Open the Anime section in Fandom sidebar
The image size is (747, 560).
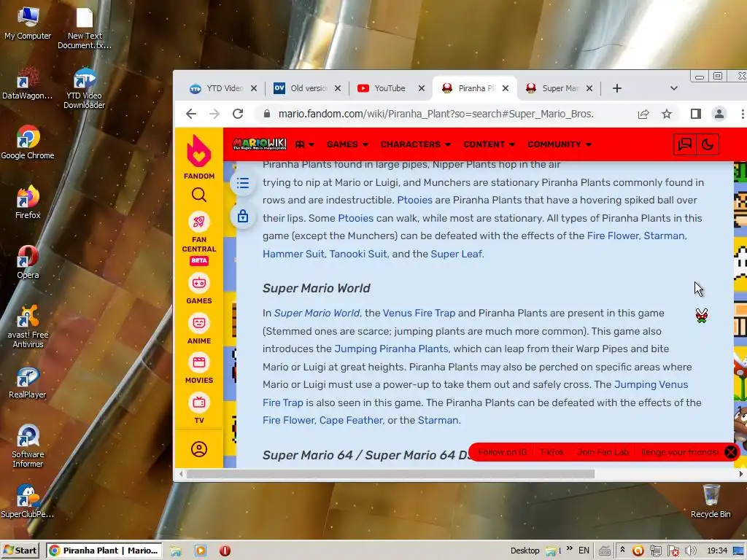coord(199,329)
